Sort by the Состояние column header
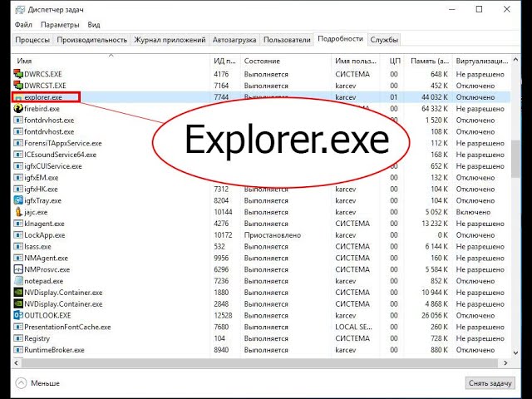The image size is (532, 399). pos(286,61)
